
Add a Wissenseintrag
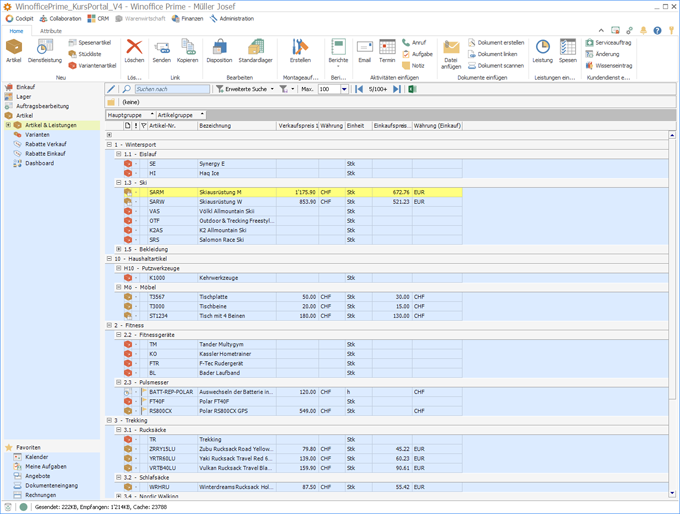pyautogui.click(x=609, y=65)
